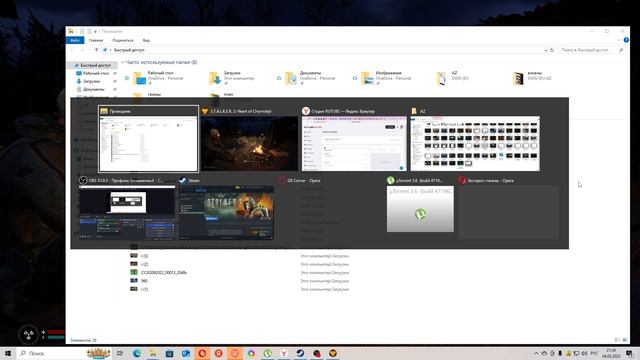Viewport: 640px width, 360px height.
Task: Open µTorrent taskbar icon
Action: (267, 353)
